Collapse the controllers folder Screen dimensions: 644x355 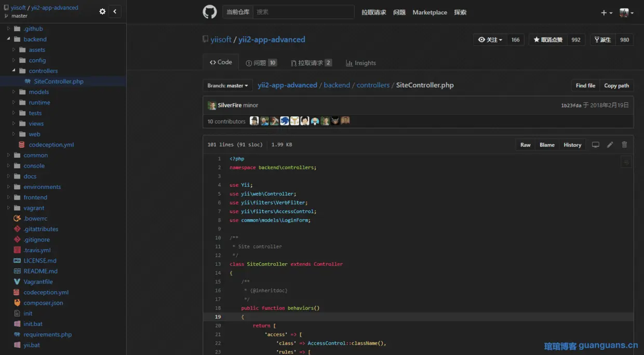tap(14, 71)
